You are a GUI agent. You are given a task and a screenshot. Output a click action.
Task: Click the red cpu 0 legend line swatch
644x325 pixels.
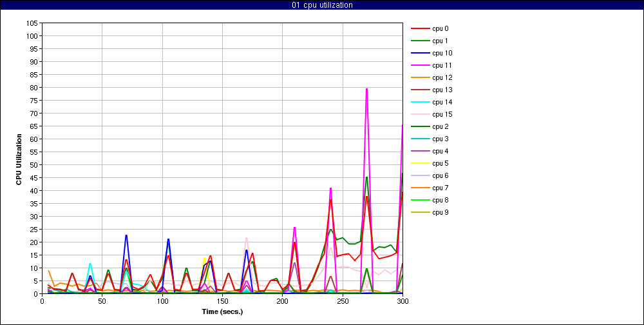pos(420,29)
